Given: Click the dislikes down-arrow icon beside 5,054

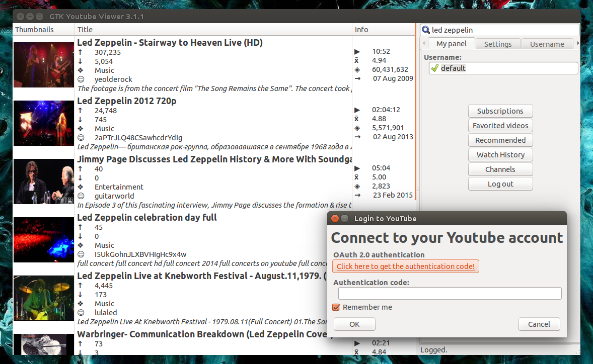Looking at the screenshot, I should click(x=80, y=61).
